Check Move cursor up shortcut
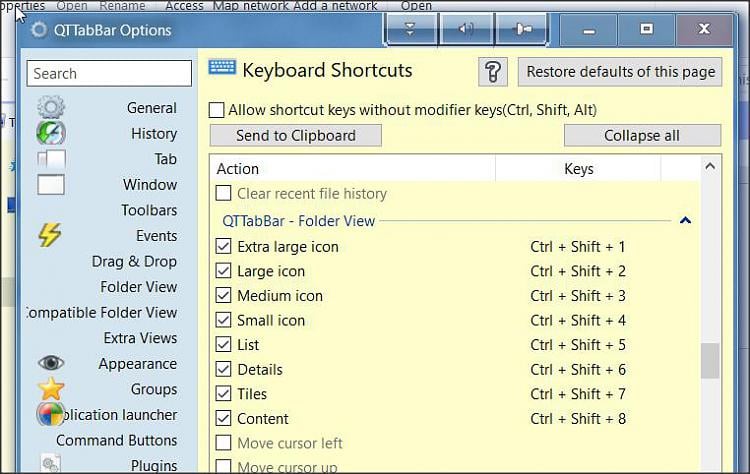The image size is (750, 474). (223, 466)
